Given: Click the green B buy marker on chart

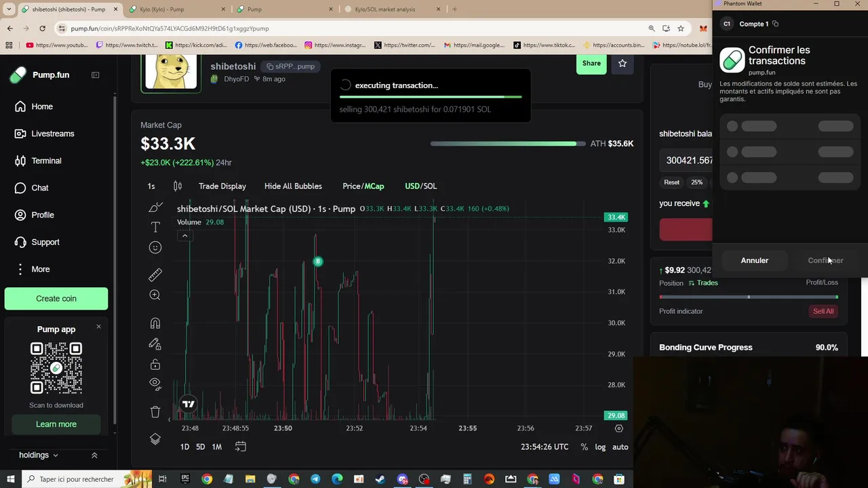Looking at the screenshot, I should 317,262.
